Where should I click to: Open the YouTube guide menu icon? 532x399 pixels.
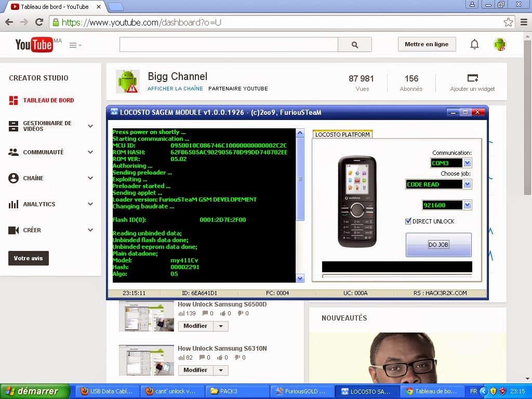[x=75, y=45]
